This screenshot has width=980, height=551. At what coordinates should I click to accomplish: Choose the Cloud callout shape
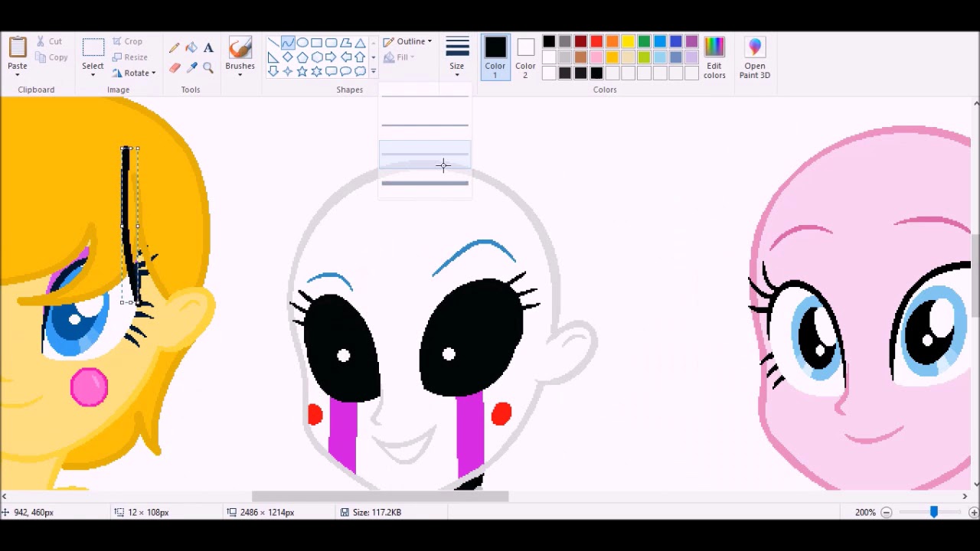pyautogui.click(x=361, y=71)
